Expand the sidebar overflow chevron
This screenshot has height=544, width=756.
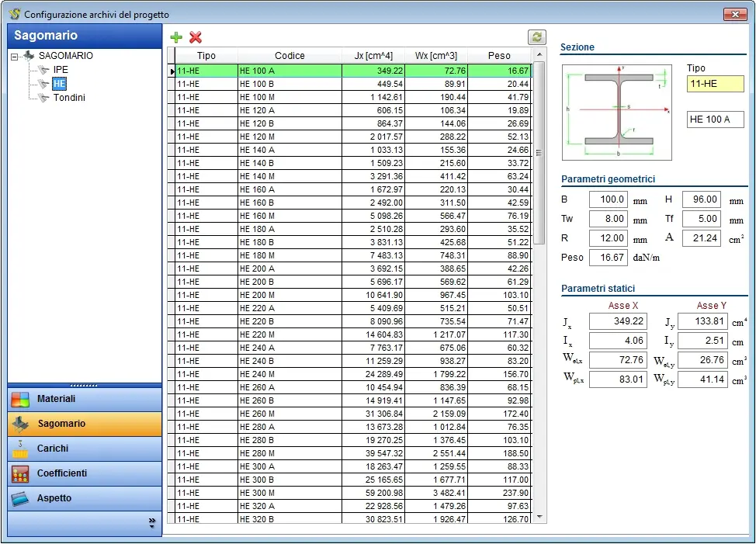click(x=152, y=523)
